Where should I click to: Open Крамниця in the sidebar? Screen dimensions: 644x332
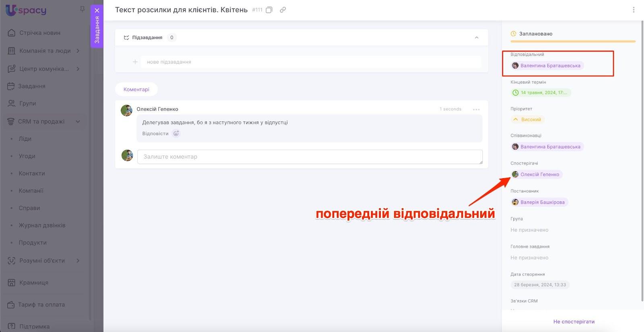(x=34, y=283)
